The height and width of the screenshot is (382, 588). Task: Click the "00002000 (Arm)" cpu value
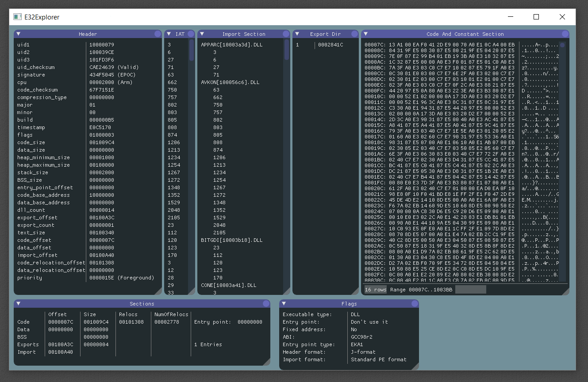pos(111,82)
